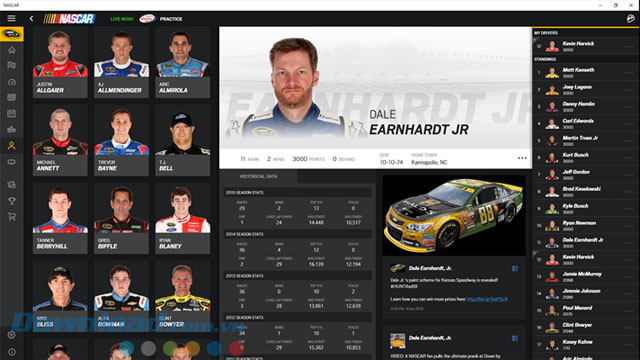This screenshot has height=360, width=640.
Task: Open the options dots beside Matt Kenseth
Action: point(628,73)
